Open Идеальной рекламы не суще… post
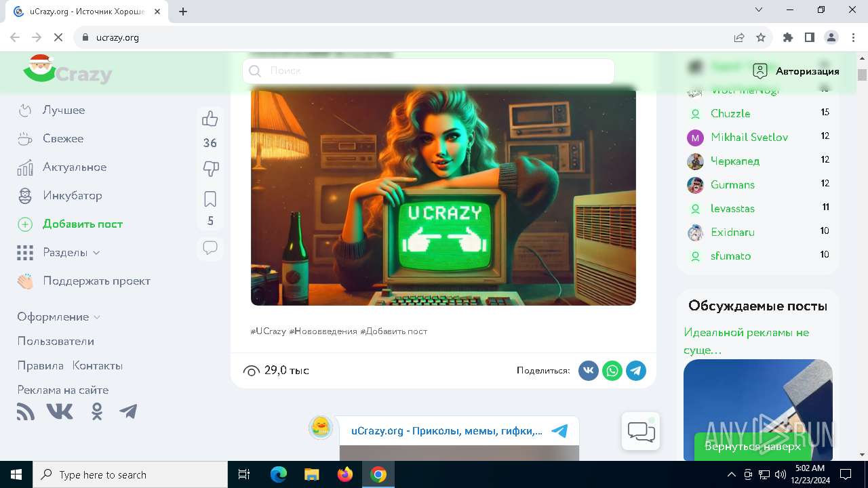This screenshot has height=488, width=868. [746, 341]
